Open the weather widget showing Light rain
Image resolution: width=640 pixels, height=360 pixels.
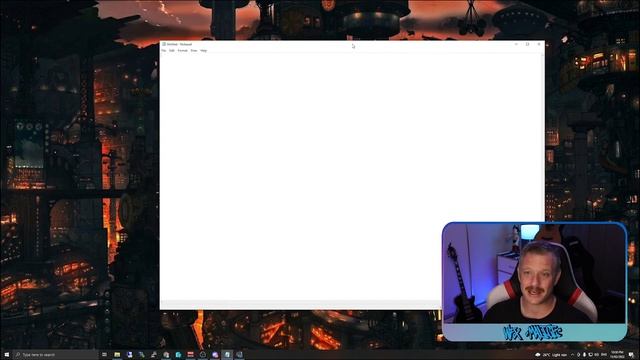[551, 355]
